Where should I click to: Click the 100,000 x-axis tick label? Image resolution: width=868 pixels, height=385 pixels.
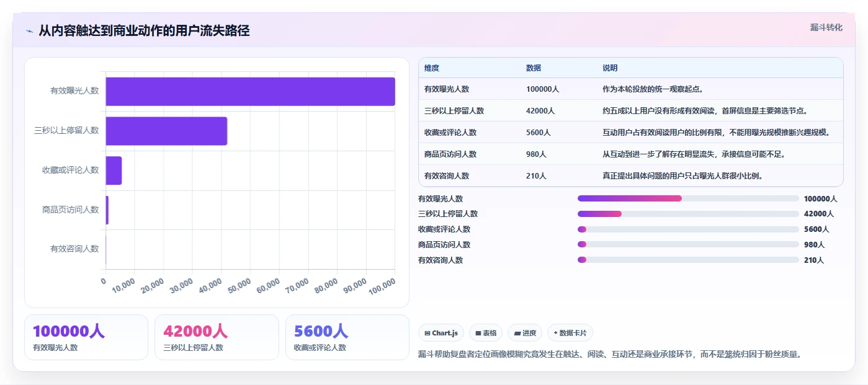point(382,286)
